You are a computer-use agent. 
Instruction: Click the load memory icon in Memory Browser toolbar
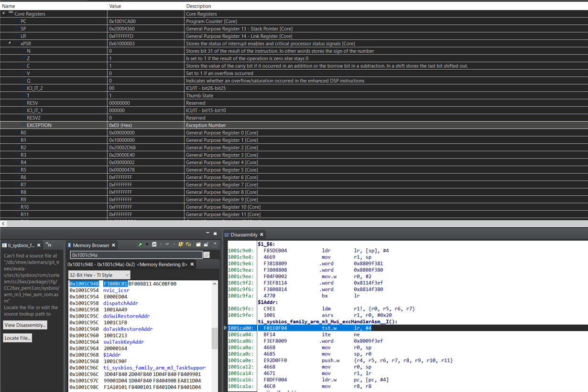pos(167,244)
